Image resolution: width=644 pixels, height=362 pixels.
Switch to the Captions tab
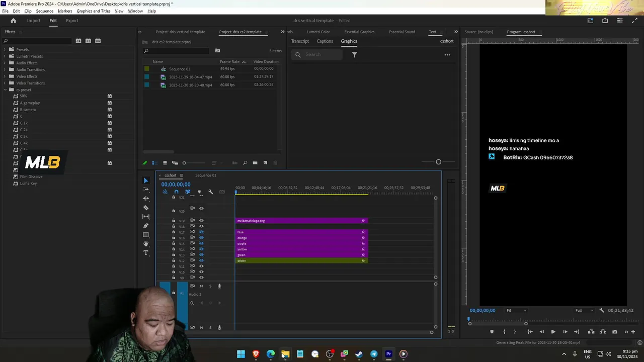[325, 41]
